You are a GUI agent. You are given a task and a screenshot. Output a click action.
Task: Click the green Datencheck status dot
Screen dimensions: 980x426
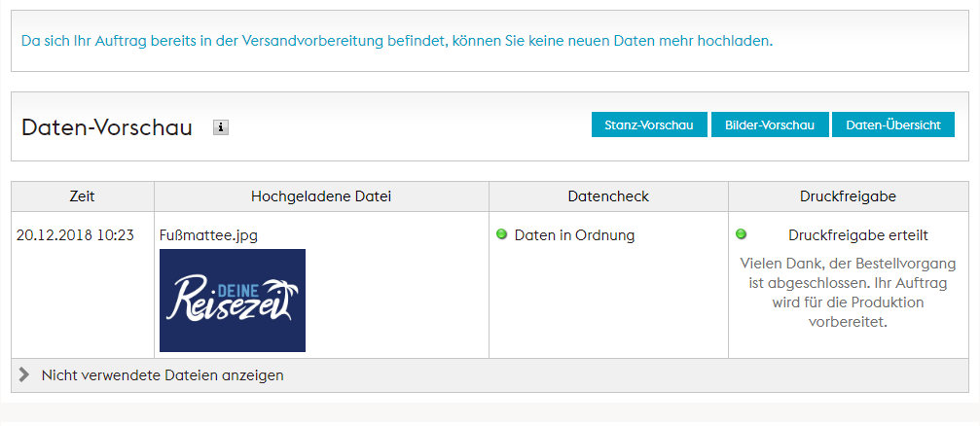(x=502, y=234)
